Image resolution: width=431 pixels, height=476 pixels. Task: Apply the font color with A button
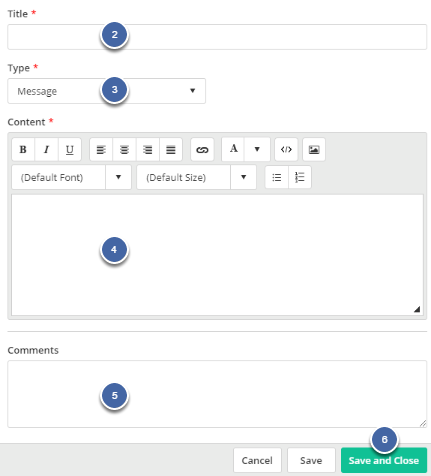coord(233,149)
